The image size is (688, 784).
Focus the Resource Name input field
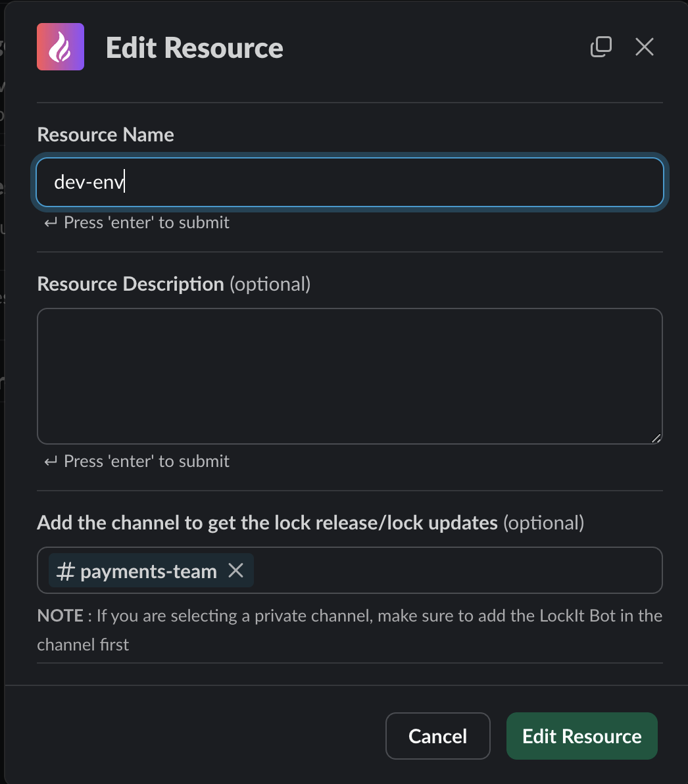(349, 182)
